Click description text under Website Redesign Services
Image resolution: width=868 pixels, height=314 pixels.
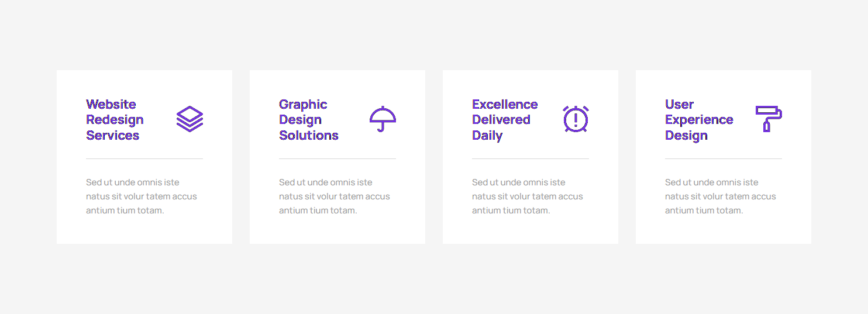point(141,196)
